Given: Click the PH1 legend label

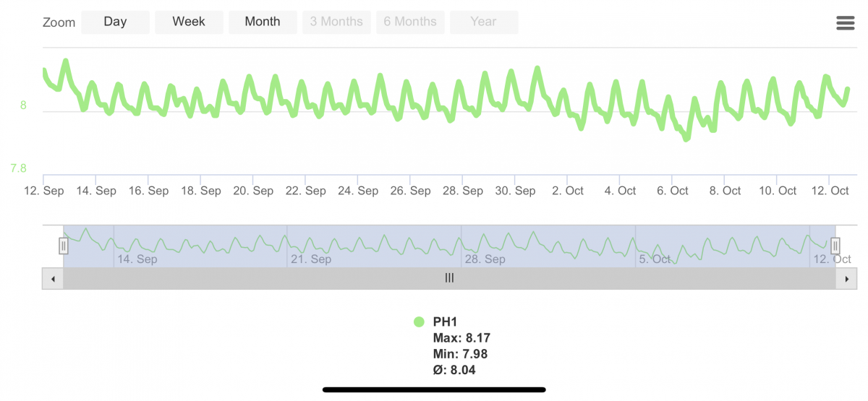Looking at the screenshot, I should click(446, 322).
